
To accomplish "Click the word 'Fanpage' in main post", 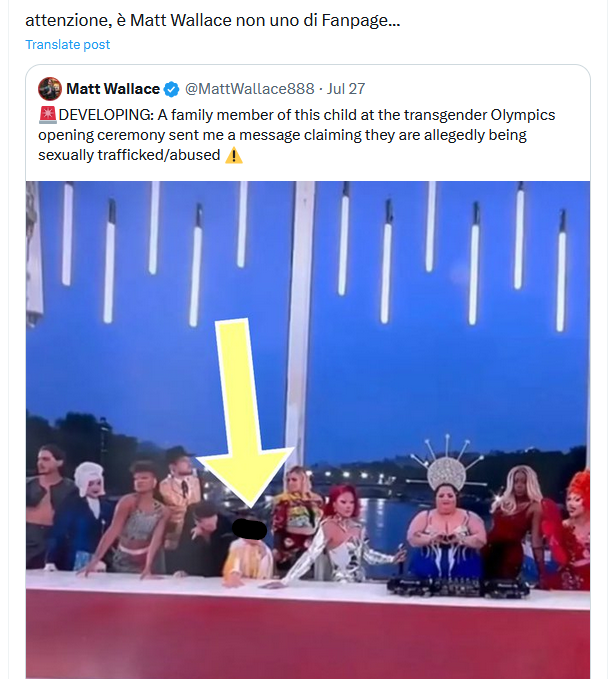I will tap(350, 19).
